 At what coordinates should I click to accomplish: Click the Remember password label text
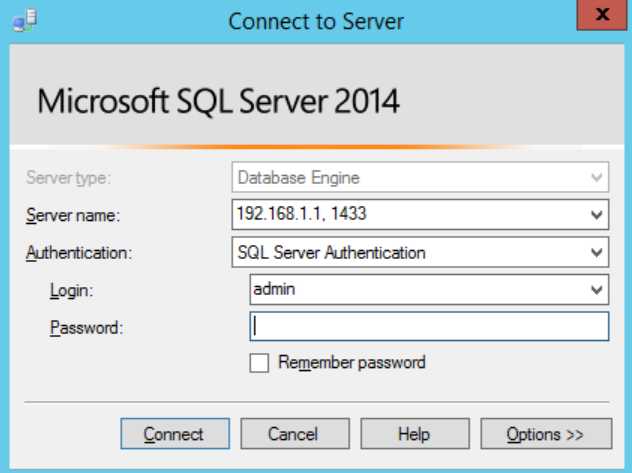(x=351, y=363)
